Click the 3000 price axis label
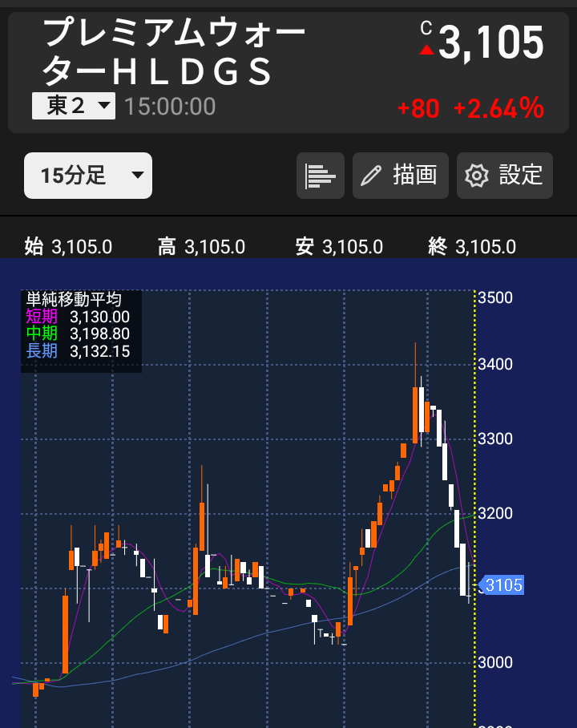The width and height of the screenshot is (577, 728). click(495, 662)
